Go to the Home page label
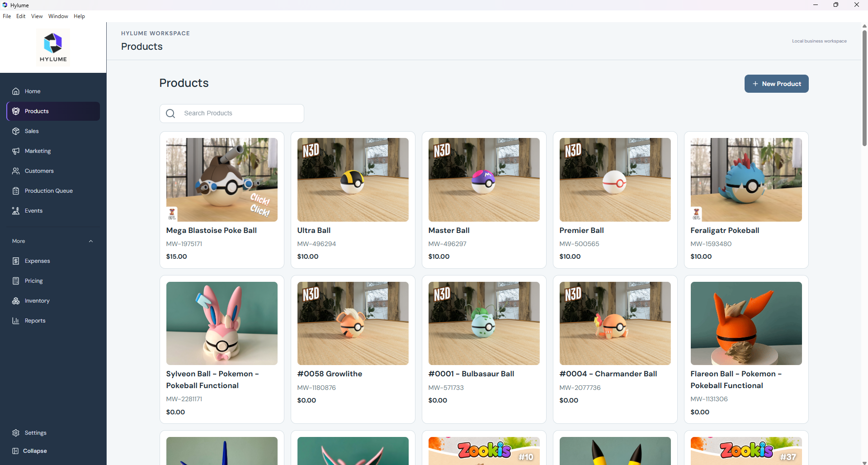This screenshot has width=868, height=465. pos(33,91)
